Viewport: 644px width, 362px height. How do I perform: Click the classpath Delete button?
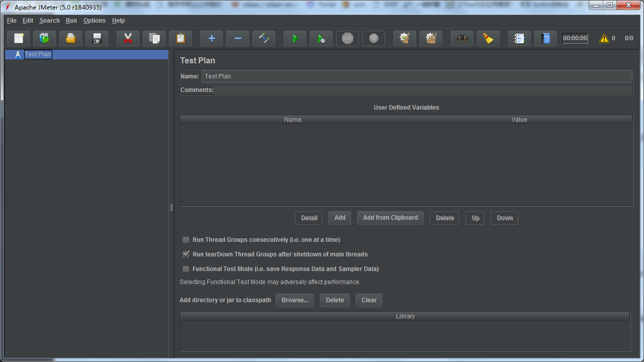pyautogui.click(x=335, y=300)
